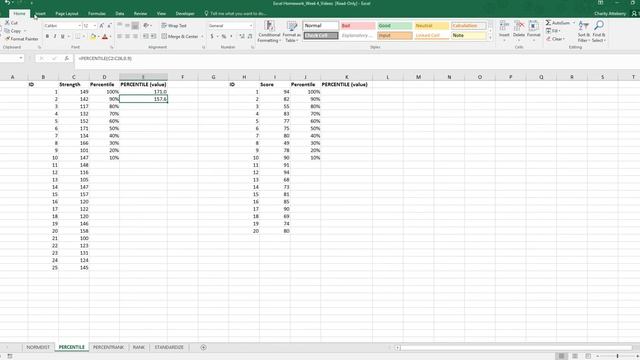Viewport: 640px width, 360px height.
Task: Toggle Underline formatting
Action: 62,37
